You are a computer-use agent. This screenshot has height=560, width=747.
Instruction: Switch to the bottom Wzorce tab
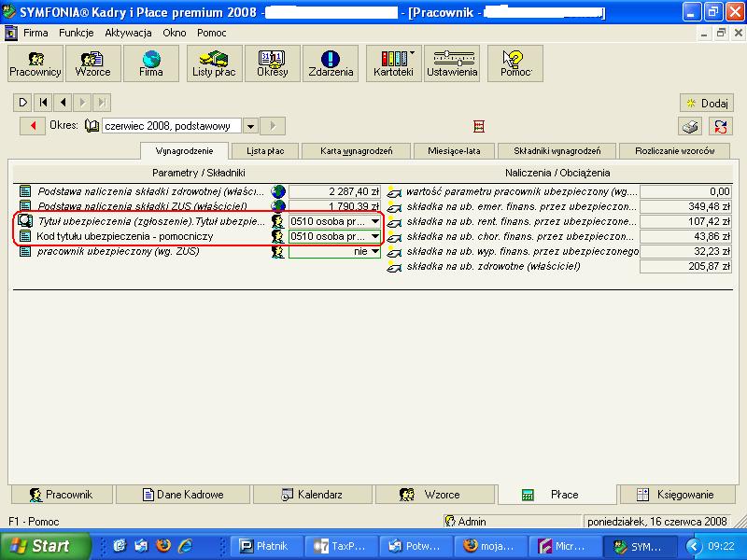click(434, 495)
